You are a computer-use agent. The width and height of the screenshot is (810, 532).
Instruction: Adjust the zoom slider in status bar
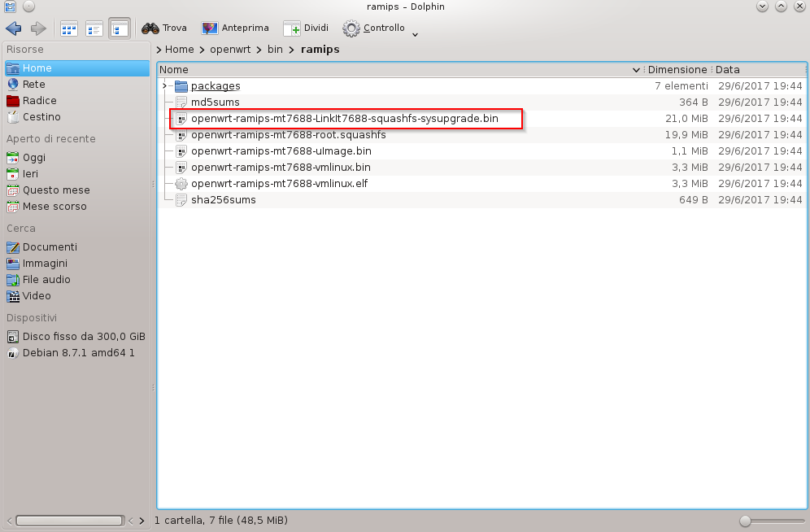coord(746,521)
